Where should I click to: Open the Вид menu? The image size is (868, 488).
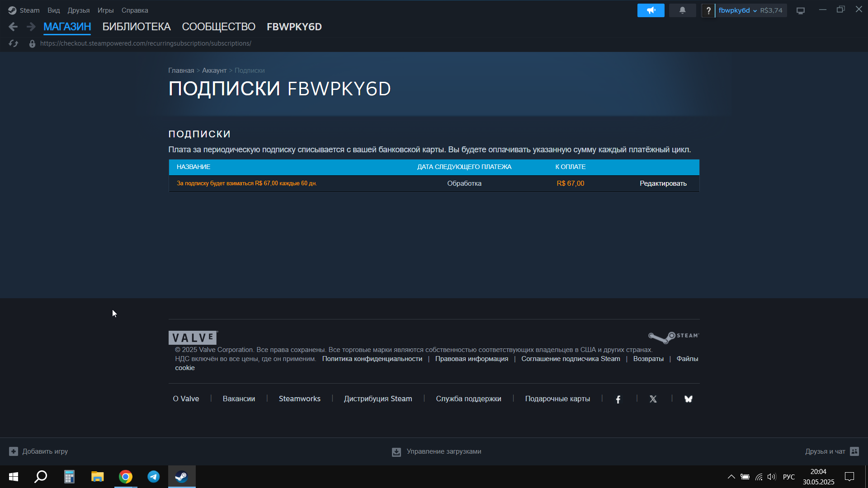[54, 10]
